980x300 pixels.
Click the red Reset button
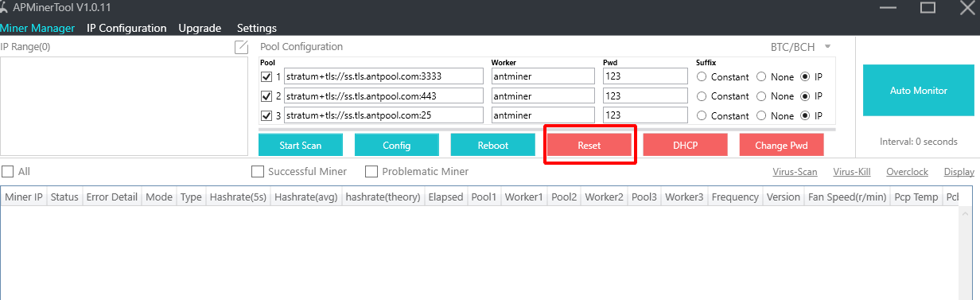click(589, 145)
